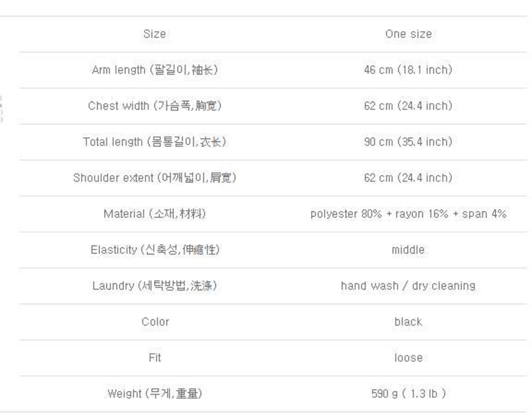Select the 90 cm total length value
The image size is (532, 417).
408,142
